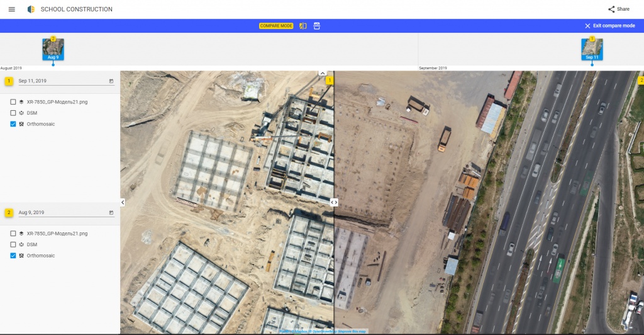Click the app logo beside School Construction
The width and height of the screenshot is (644, 335).
(31, 9)
